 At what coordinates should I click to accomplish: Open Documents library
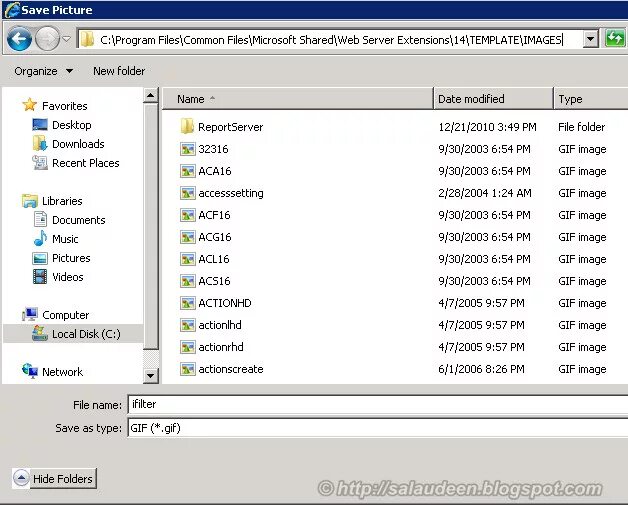click(x=78, y=220)
